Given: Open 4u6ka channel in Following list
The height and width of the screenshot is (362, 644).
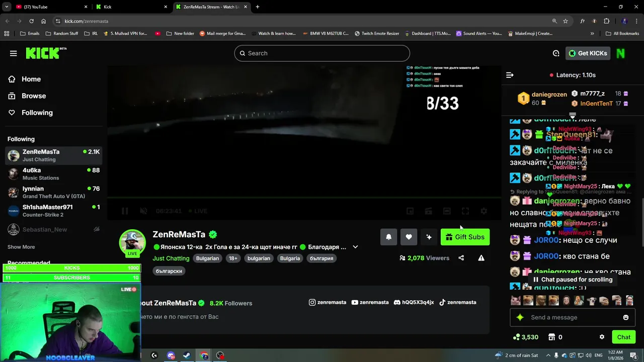Looking at the screenshot, I should pyautogui.click(x=53, y=174).
